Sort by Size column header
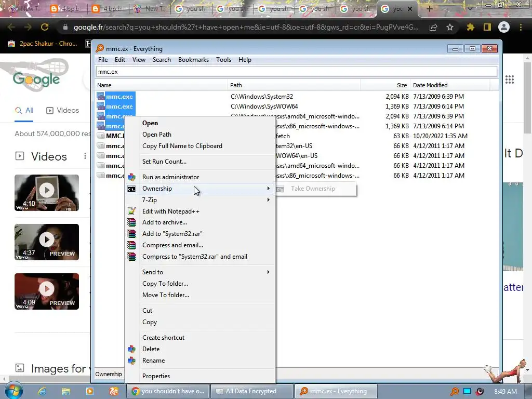 coord(385,85)
